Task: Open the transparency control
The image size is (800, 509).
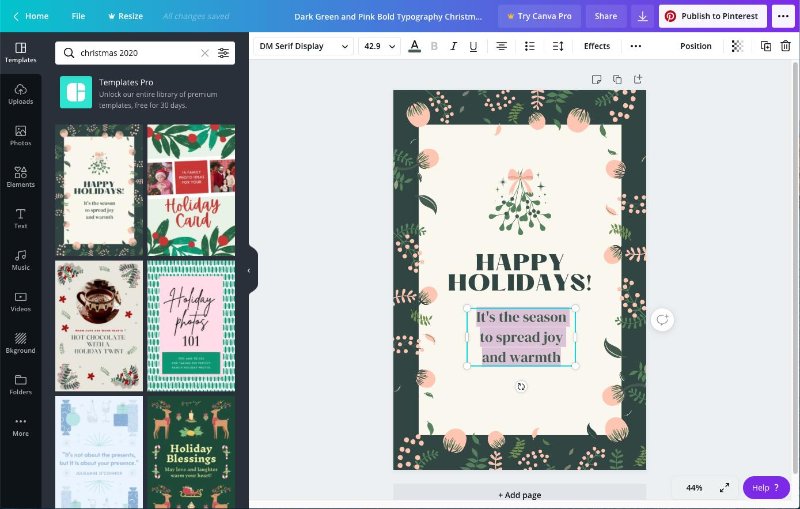Action: point(737,46)
